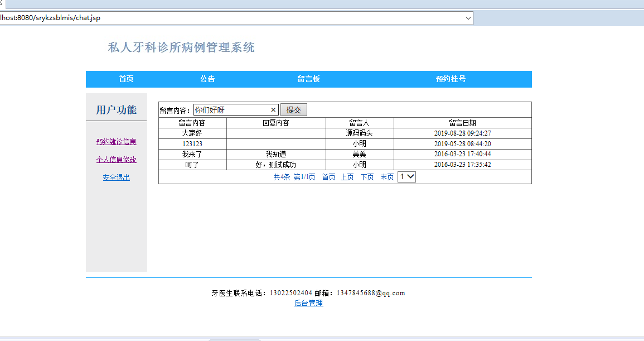
Task: Open 预约就诊信息 in the sidebar
Action: point(116,142)
